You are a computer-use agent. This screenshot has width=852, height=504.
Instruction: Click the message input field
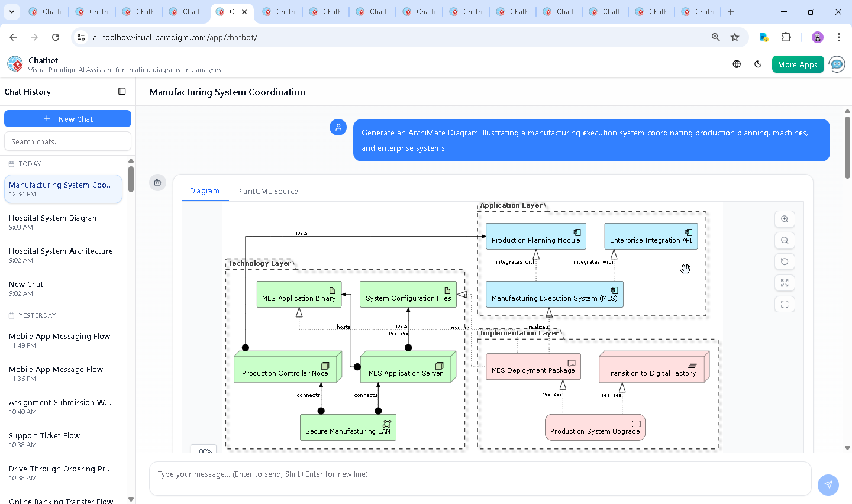(479, 477)
